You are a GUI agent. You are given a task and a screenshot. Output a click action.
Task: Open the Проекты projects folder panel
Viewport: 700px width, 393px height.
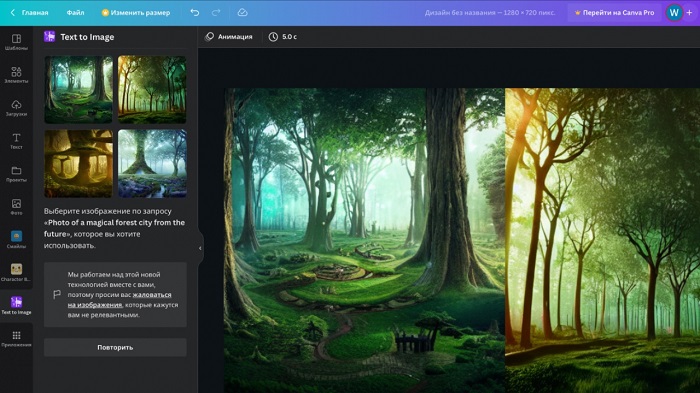(x=16, y=174)
